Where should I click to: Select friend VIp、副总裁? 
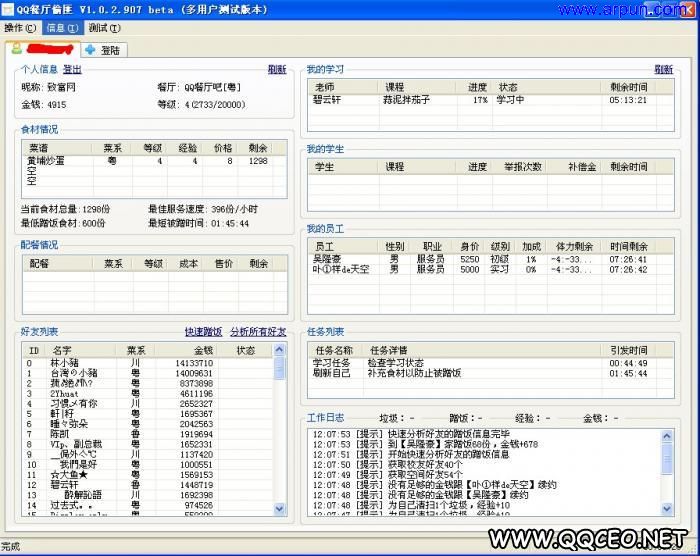point(147,444)
